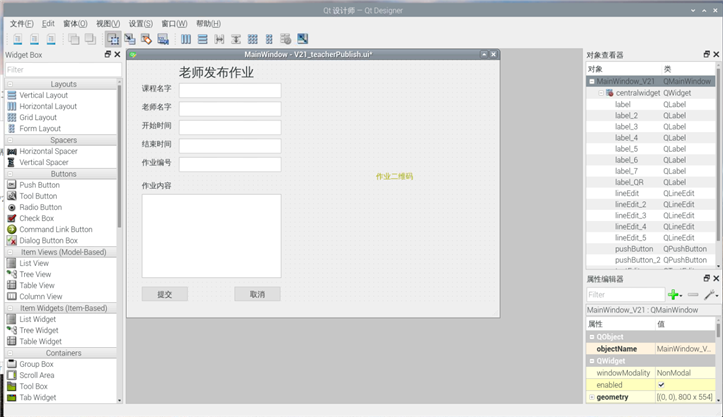Image resolution: width=723 pixels, height=417 pixels.
Task: Open the Edit menu
Action: [x=48, y=24]
